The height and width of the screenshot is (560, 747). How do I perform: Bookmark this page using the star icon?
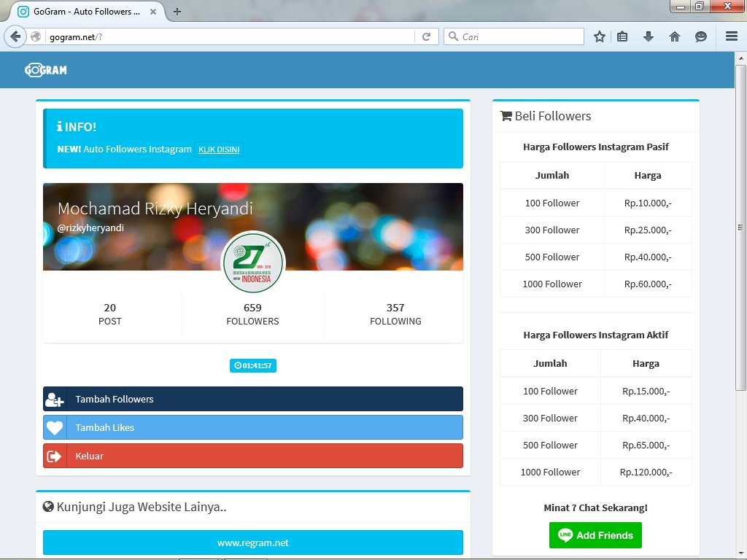599,36
